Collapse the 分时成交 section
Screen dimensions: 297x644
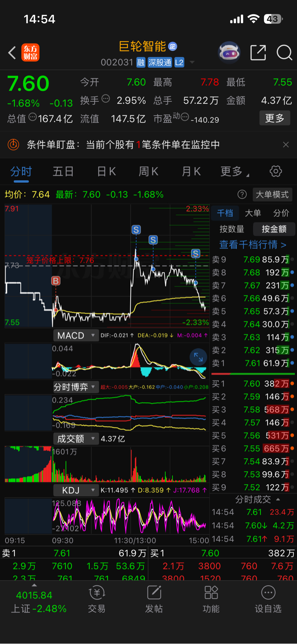point(257,499)
